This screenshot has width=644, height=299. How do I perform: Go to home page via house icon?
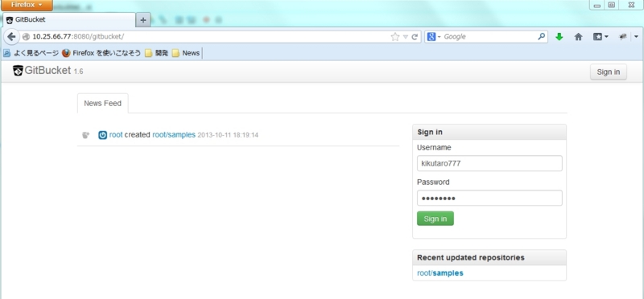pyautogui.click(x=578, y=37)
